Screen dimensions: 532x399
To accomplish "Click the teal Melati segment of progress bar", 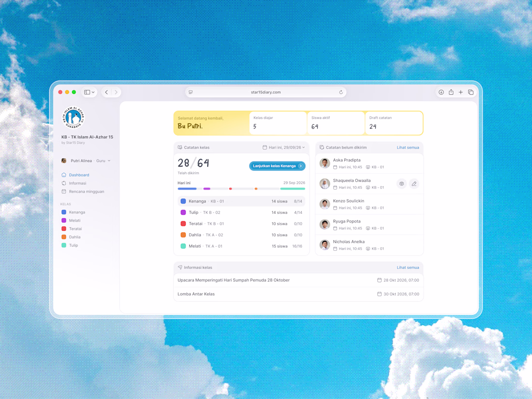I will pyautogui.click(x=293, y=189).
